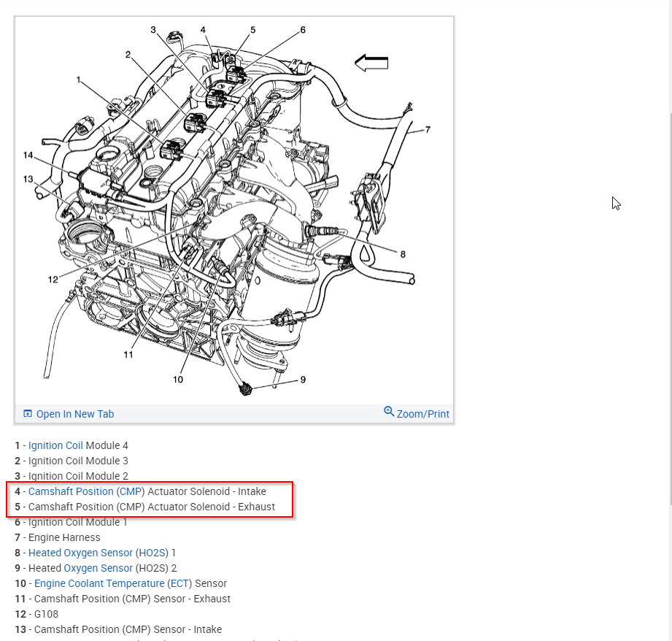Screen dimensions: 672x641
Task: Follow the Engine Coolant Temperature link
Action: tap(99, 583)
